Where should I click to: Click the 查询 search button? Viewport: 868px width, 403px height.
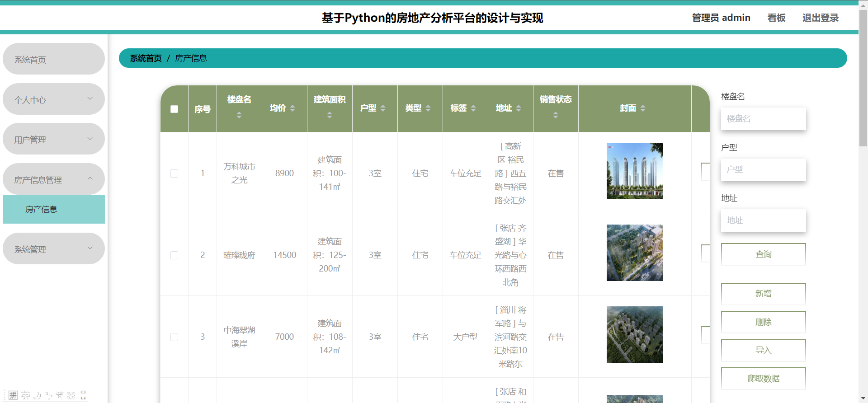tap(763, 254)
